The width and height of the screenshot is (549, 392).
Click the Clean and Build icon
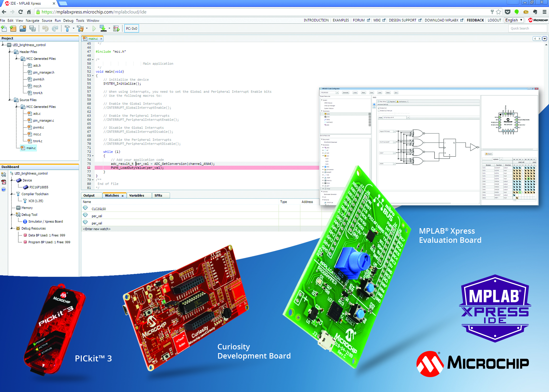81,28
